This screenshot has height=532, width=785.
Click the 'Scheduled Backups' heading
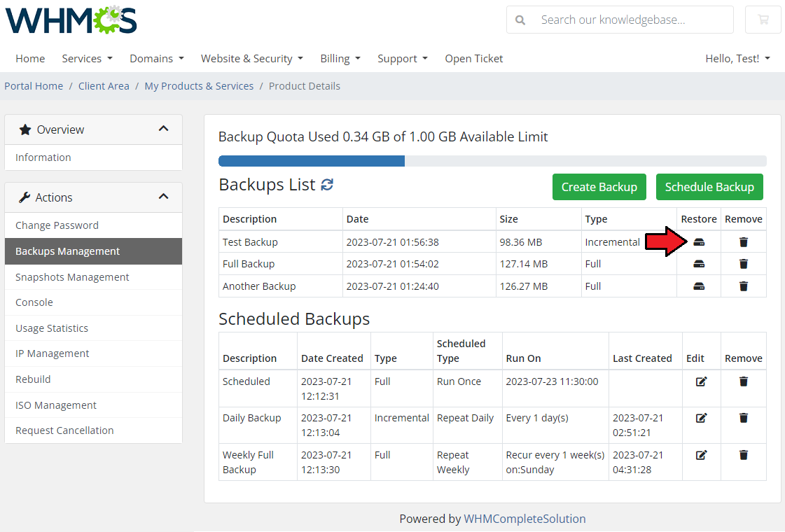click(294, 318)
